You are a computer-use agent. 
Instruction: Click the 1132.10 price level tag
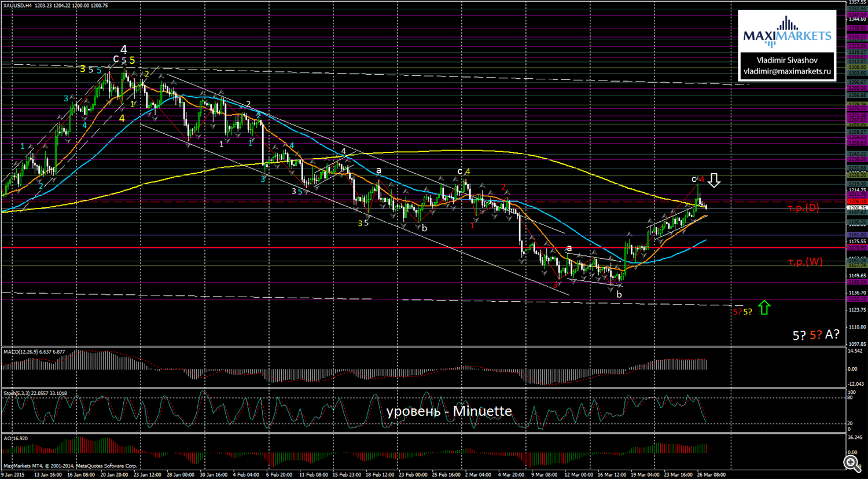(857, 299)
